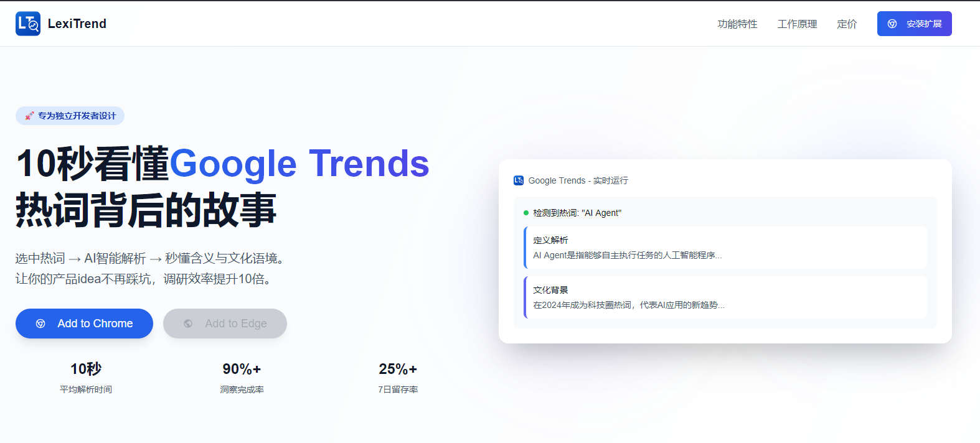The width and height of the screenshot is (980, 443).
Task: Click the LexiTrend brand name text
Action: (77, 24)
